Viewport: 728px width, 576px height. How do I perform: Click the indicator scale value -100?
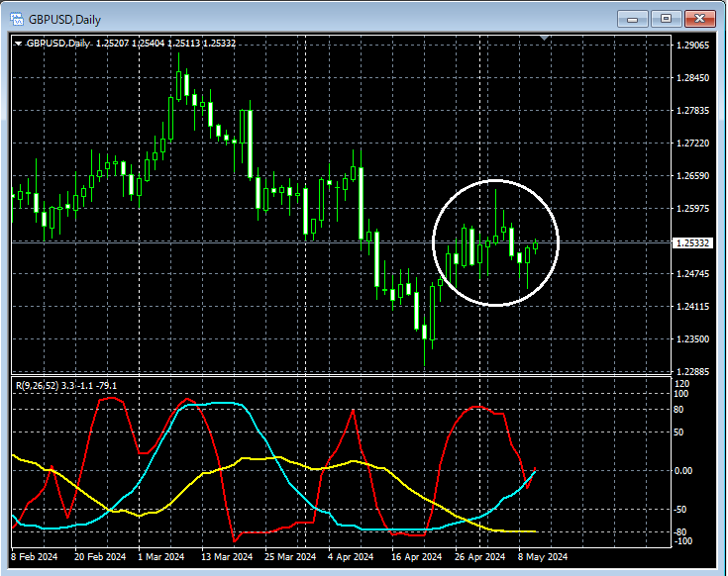[x=682, y=541]
